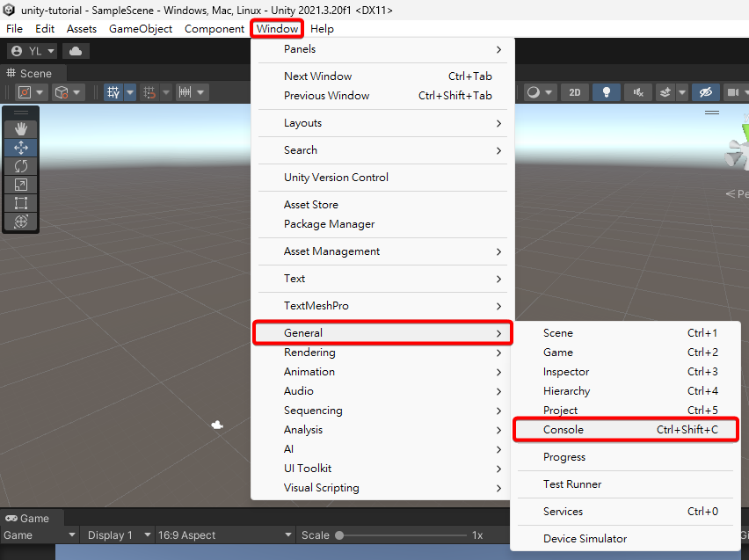Open the File menu

coord(14,29)
